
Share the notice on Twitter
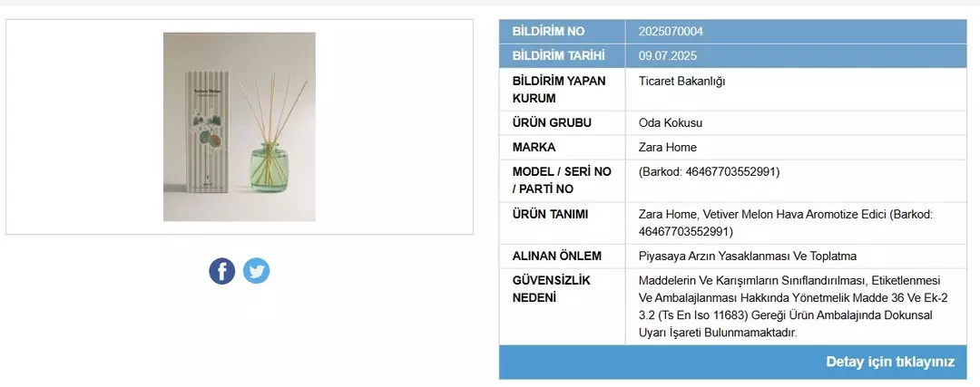(256, 271)
